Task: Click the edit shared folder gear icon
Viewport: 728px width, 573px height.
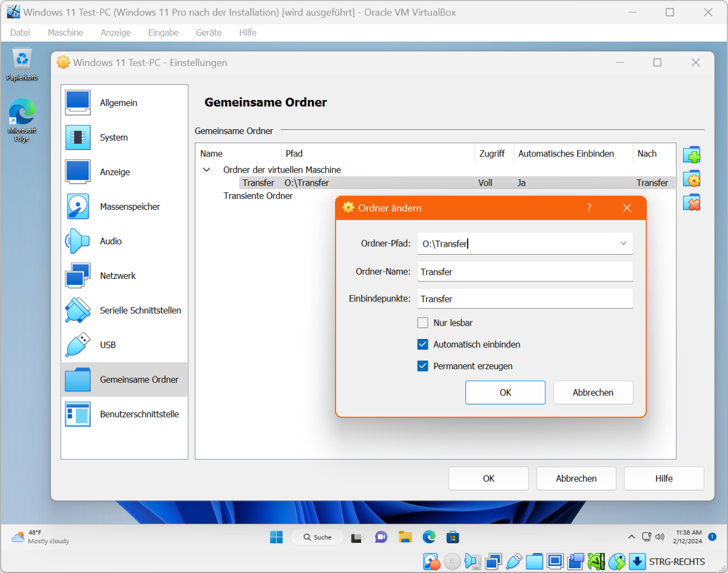Action: 692,179
